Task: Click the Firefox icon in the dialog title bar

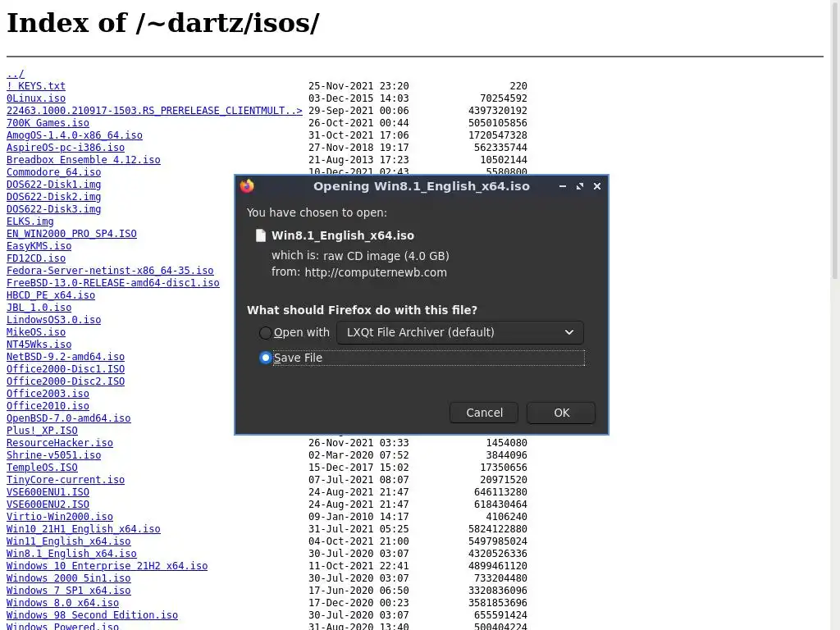Action: (247, 186)
